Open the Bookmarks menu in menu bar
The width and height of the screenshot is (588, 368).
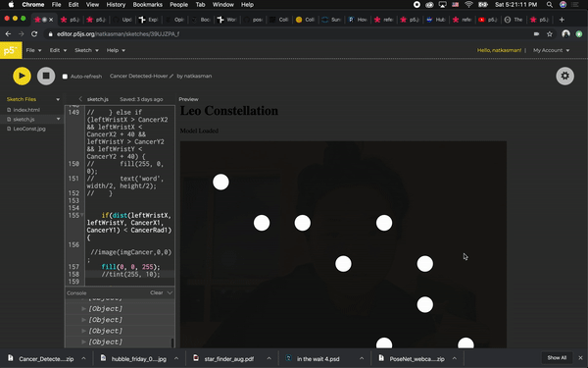click(x=147, y=5)
